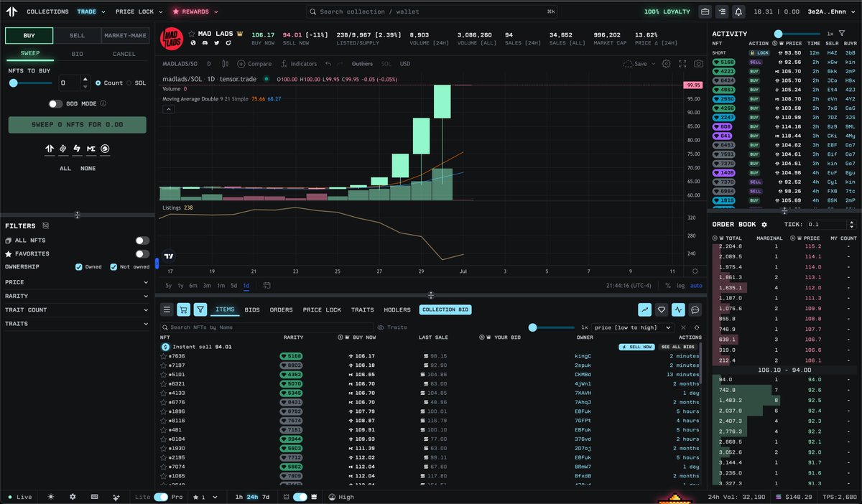Expand the Traits filter
Viewport: 862px width, 504px height.
point(77,324)
